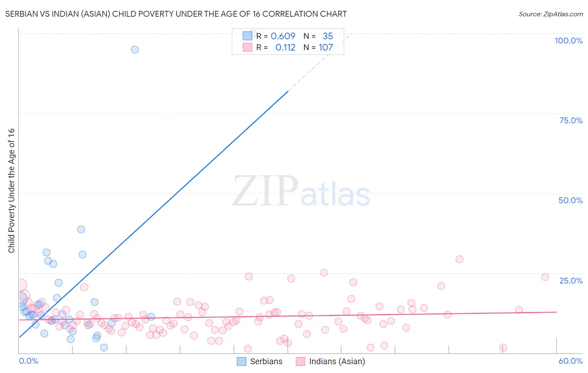
Task: Toggle the Serbians series legend label
Action: tap(266, 361)
